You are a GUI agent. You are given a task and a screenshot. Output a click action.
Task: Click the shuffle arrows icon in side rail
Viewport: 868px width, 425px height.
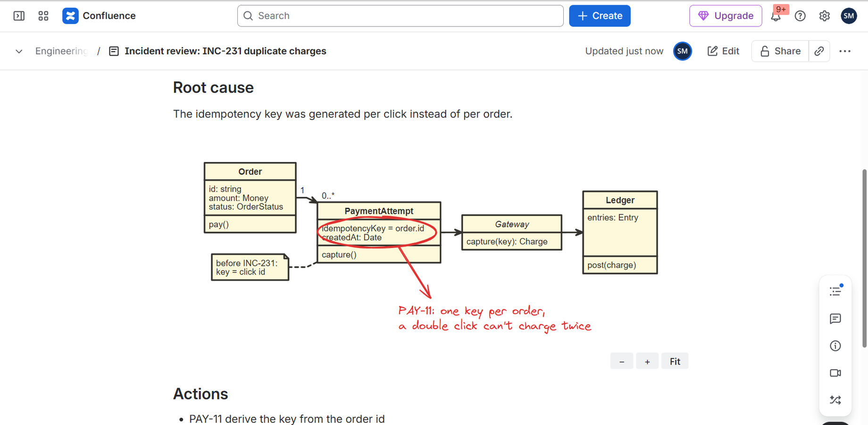(835, 400)
